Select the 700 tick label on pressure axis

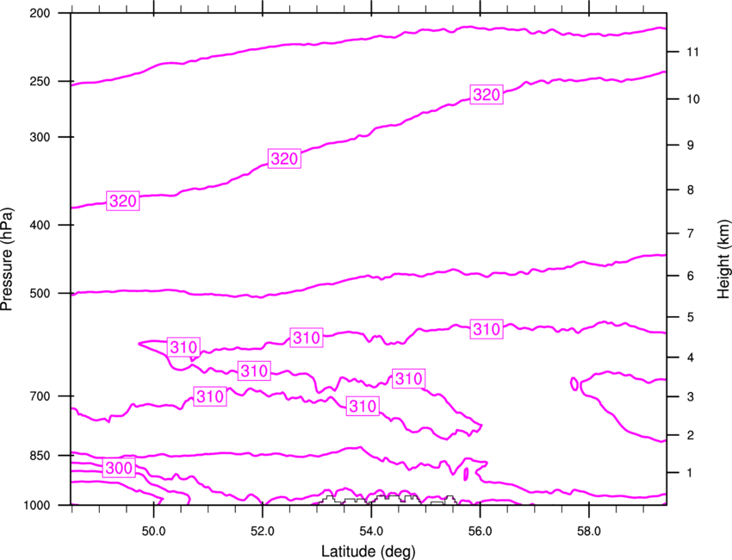(40, 396)
